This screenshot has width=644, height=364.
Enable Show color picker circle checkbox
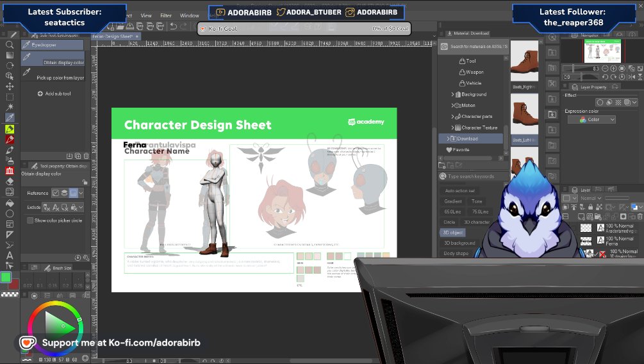[x=30, y=220]
